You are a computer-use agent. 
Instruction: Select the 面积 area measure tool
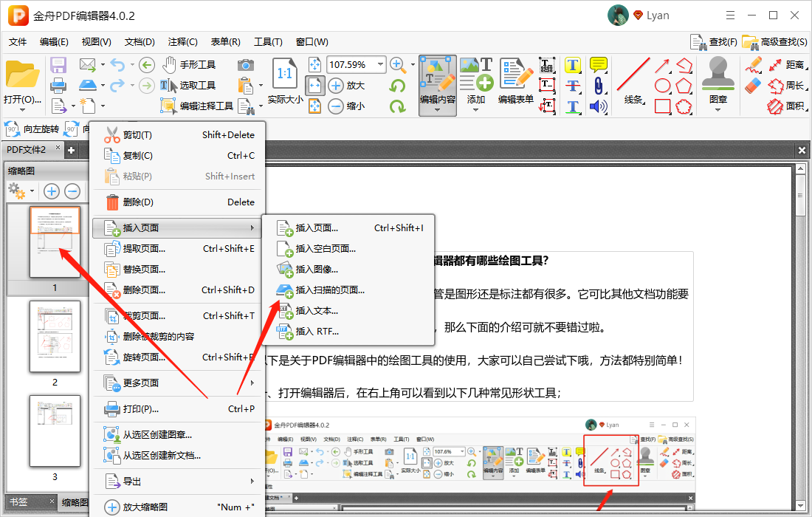tap(786, 106)
